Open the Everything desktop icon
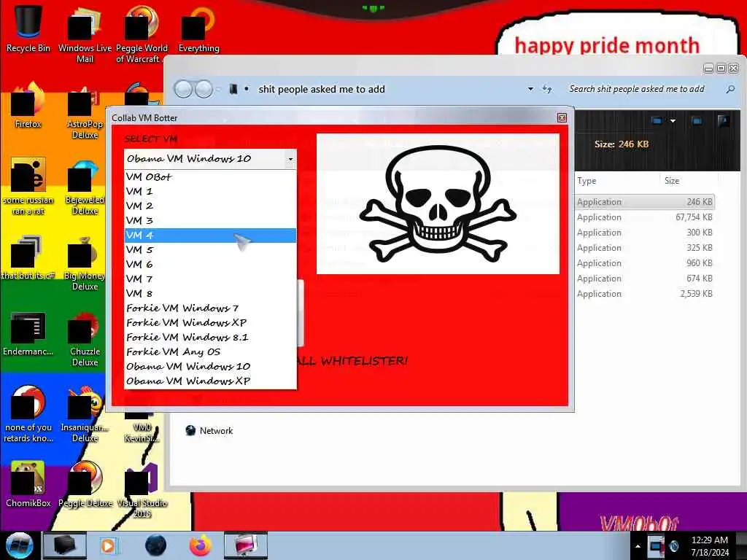 (198, 28)
